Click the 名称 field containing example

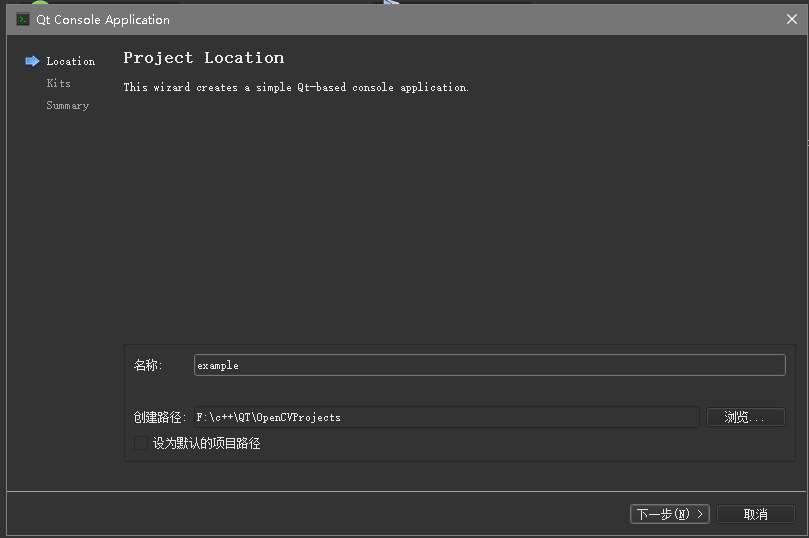coord(490,365)
